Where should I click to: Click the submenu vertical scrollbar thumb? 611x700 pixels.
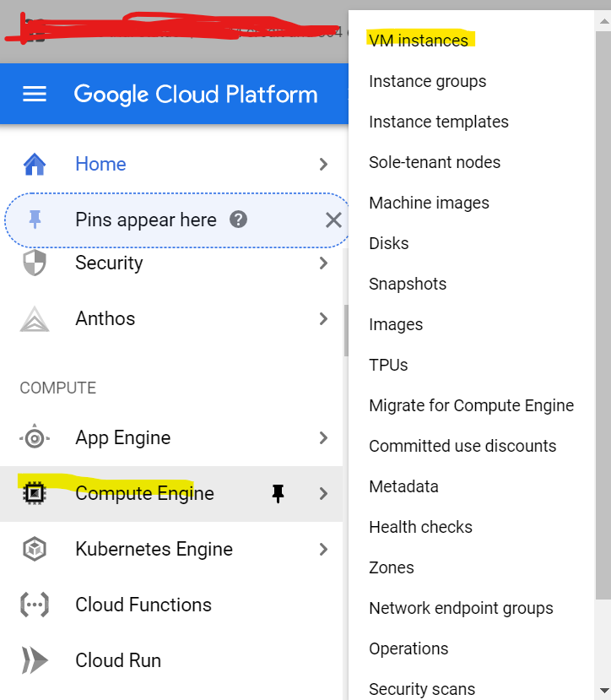(x=603, y=315)
